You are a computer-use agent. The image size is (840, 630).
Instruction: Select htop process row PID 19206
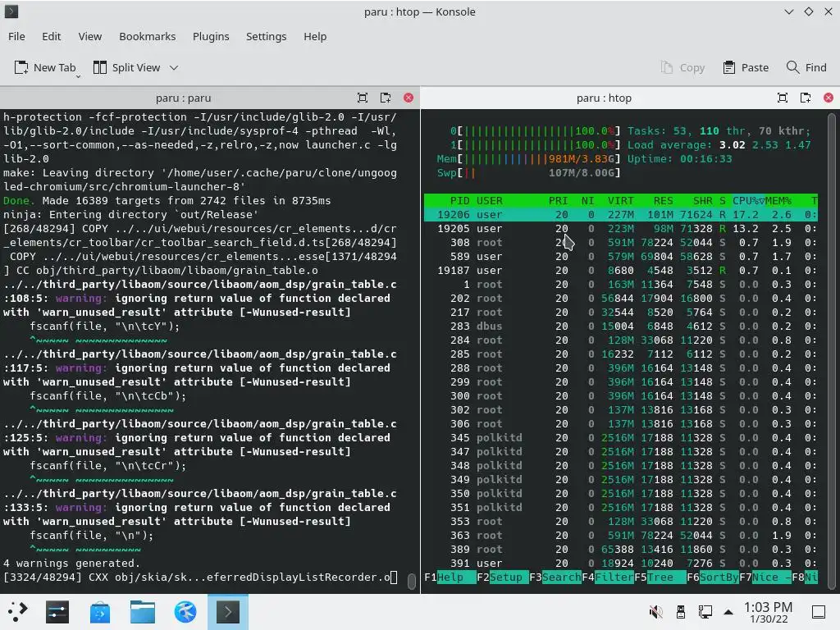coord(621,214)
